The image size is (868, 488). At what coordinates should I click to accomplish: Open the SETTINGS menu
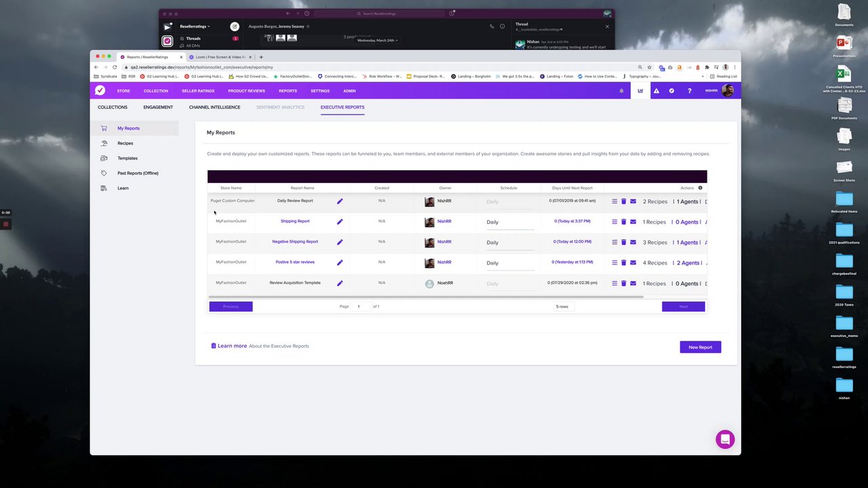[320, 91]
